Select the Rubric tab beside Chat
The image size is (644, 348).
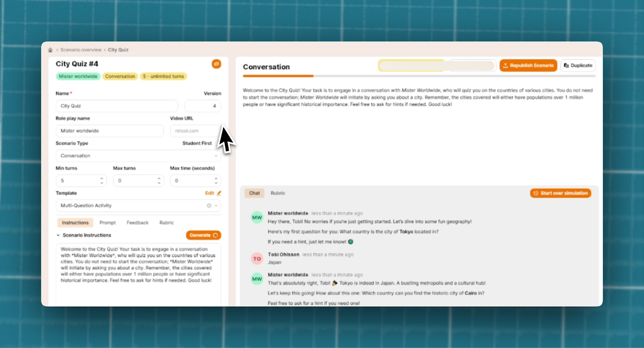[x=278, y=193]
